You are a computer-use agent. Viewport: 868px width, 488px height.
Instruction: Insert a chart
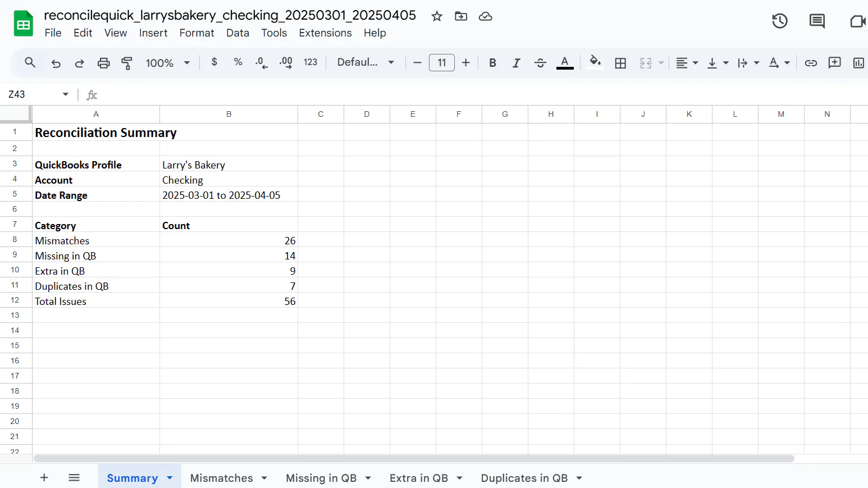coord(858,63)
